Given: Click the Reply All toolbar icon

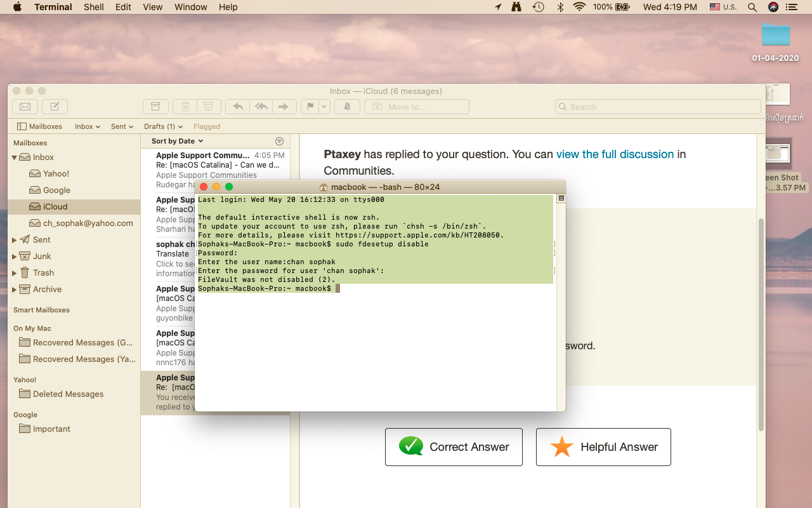Looking at the screenshot, I should [261, 107].
